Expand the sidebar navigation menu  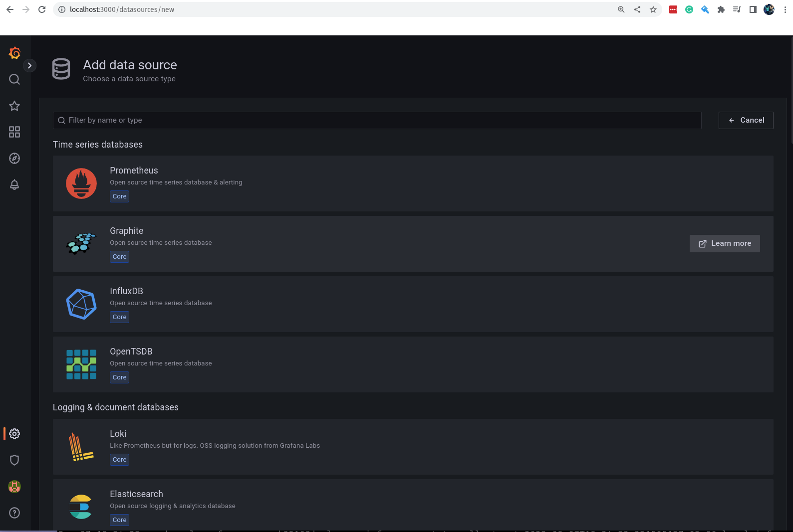tap(30, 65)
